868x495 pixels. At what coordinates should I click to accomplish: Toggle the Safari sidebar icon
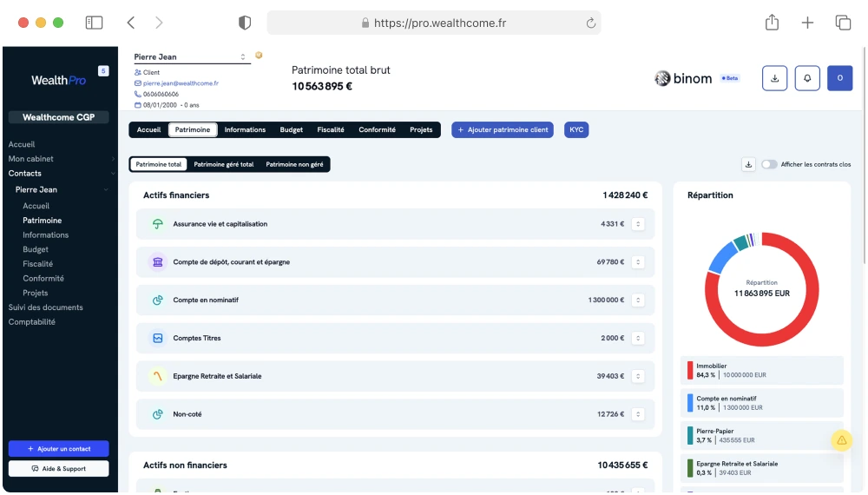point(94,23)
